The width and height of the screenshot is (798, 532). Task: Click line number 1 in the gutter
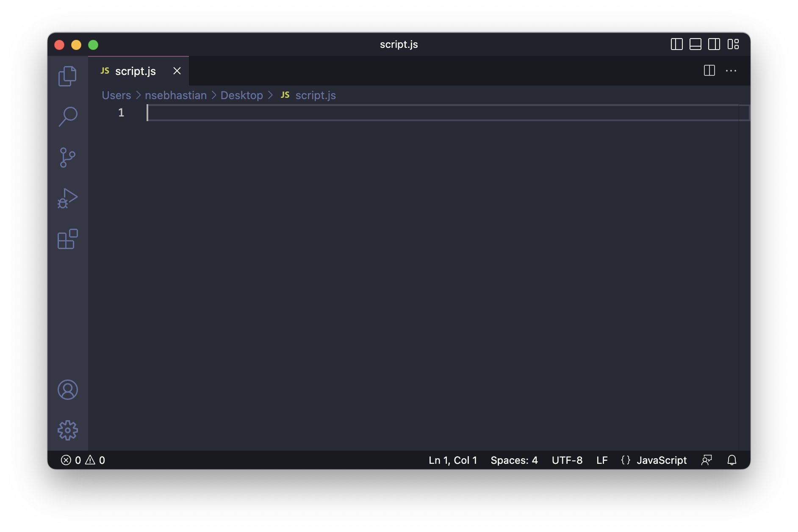pyautogui.click(x=121, y=113)
